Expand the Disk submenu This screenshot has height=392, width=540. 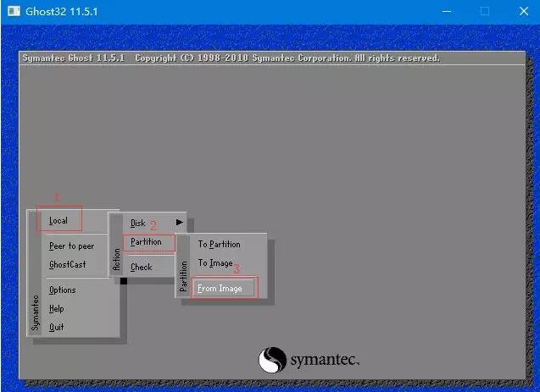tap(137, 224)
